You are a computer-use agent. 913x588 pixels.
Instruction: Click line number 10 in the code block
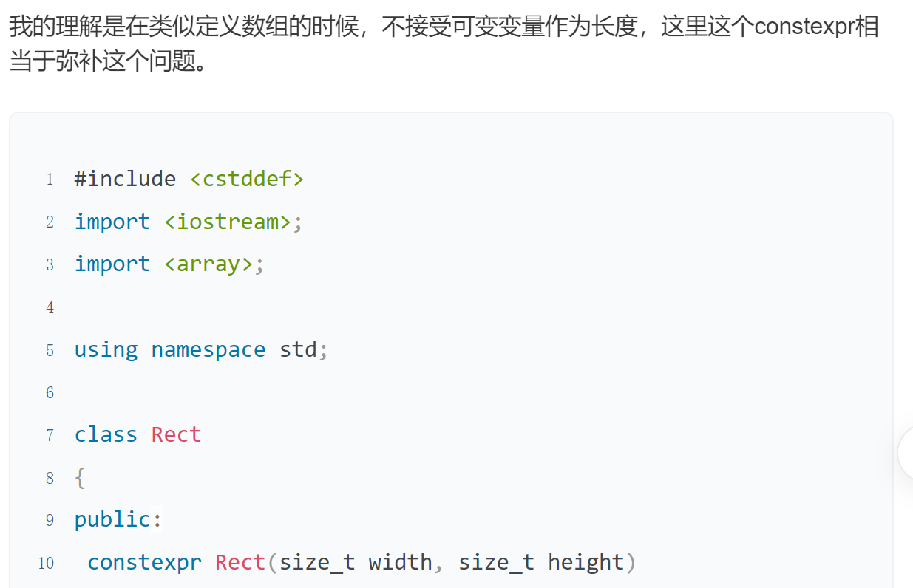46,564
